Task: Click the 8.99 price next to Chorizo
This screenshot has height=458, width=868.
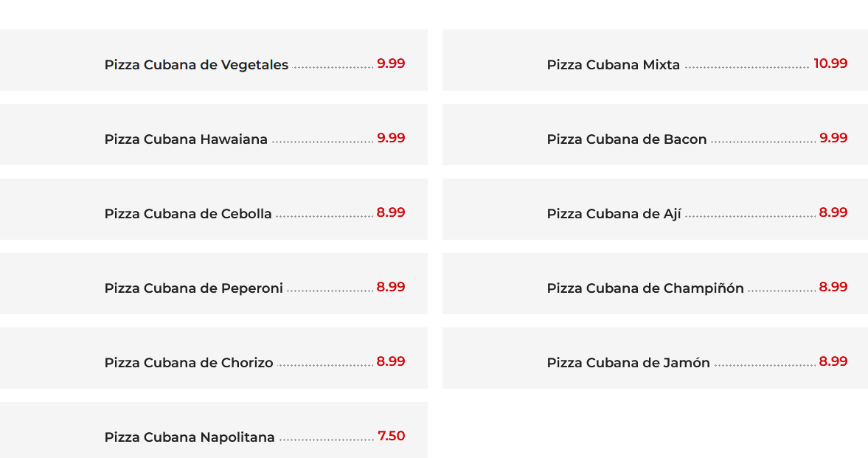Action: coord(391,361)
